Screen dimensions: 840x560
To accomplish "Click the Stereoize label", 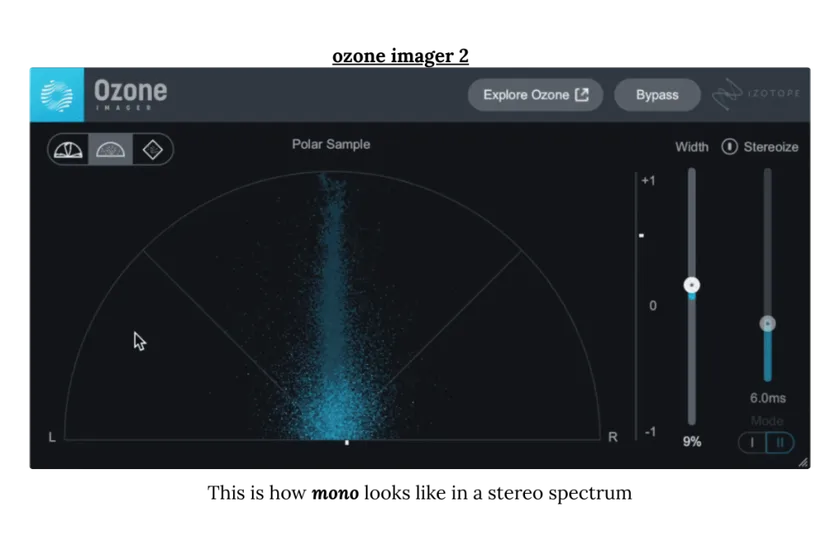I will click(771, 147).
